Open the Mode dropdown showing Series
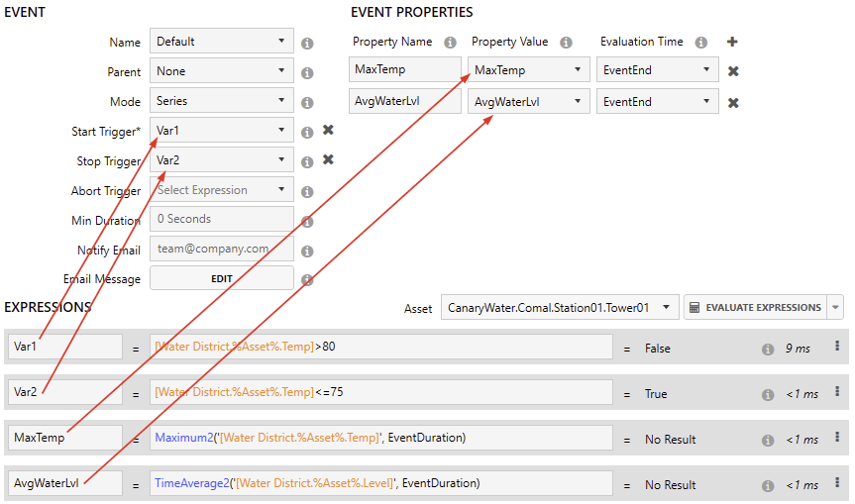This screenshot has width=855, height=504. (222, 101)
